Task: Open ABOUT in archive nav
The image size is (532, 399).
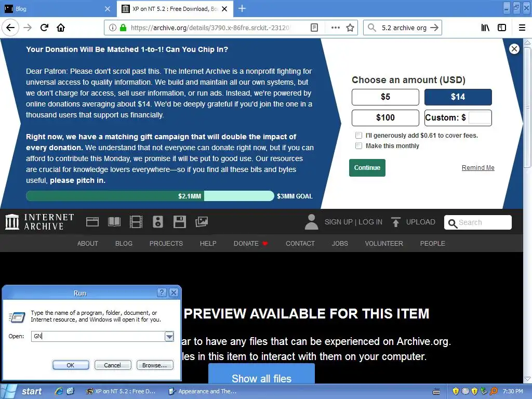Action: 87,244
